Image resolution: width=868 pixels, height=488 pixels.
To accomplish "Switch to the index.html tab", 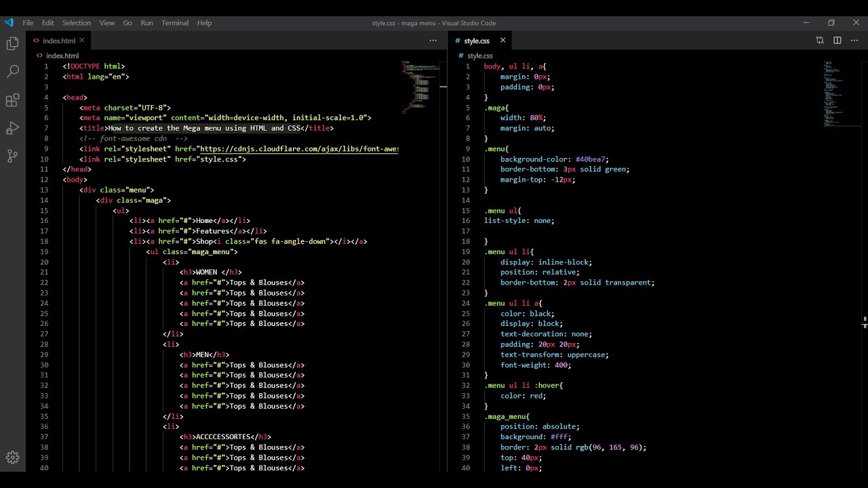I will click(59, 40).
